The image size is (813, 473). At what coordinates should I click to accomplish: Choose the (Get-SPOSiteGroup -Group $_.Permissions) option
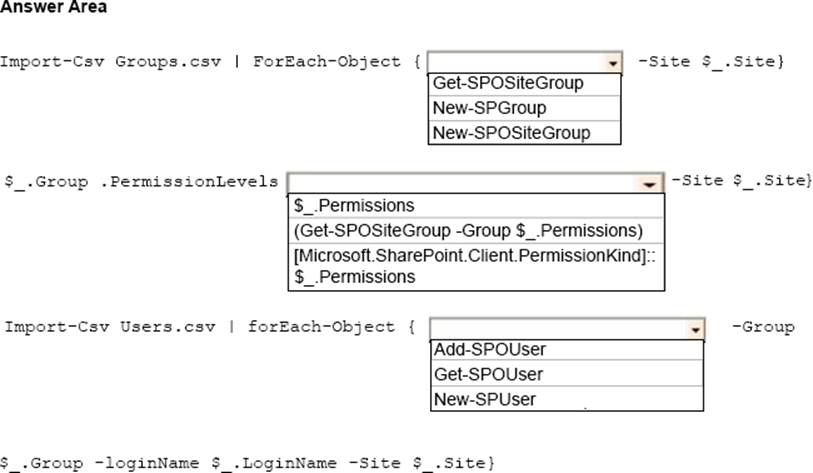[x=468, y=229]
